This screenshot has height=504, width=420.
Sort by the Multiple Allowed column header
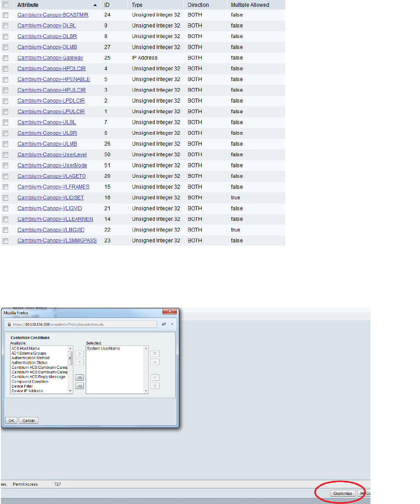click(250, 5)
